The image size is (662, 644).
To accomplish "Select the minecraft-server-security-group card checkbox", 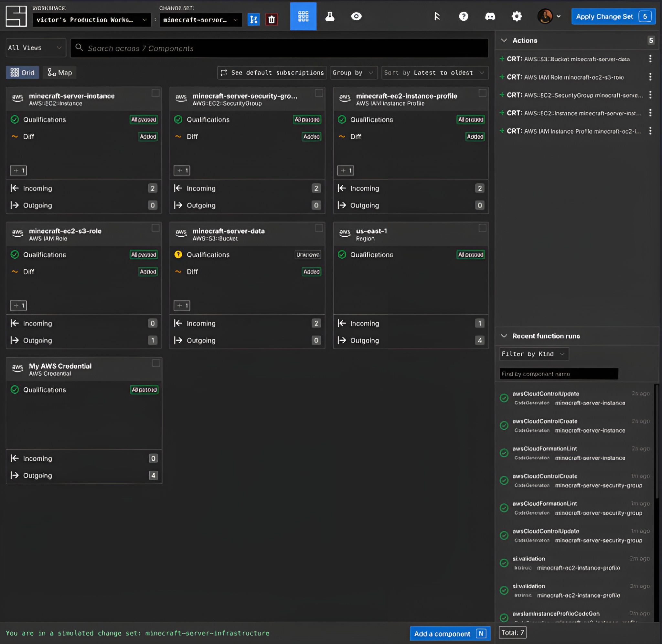I will pyautogui.click(x=319, y=93).
